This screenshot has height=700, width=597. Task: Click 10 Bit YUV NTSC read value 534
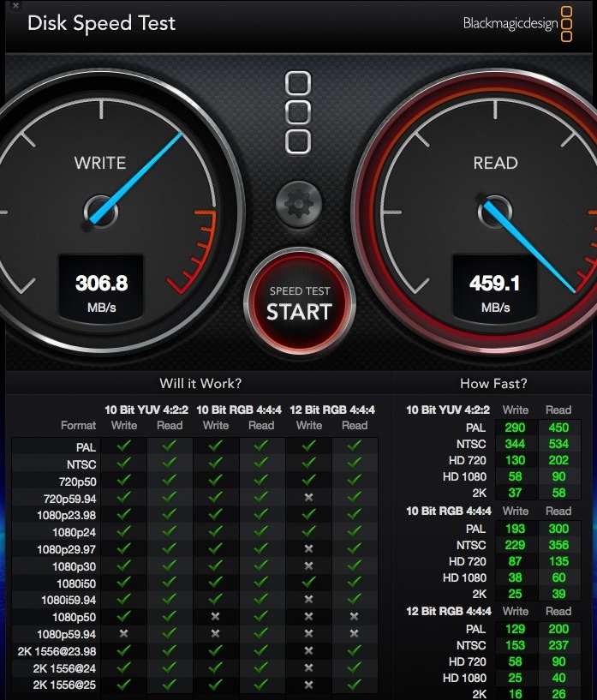558,444
